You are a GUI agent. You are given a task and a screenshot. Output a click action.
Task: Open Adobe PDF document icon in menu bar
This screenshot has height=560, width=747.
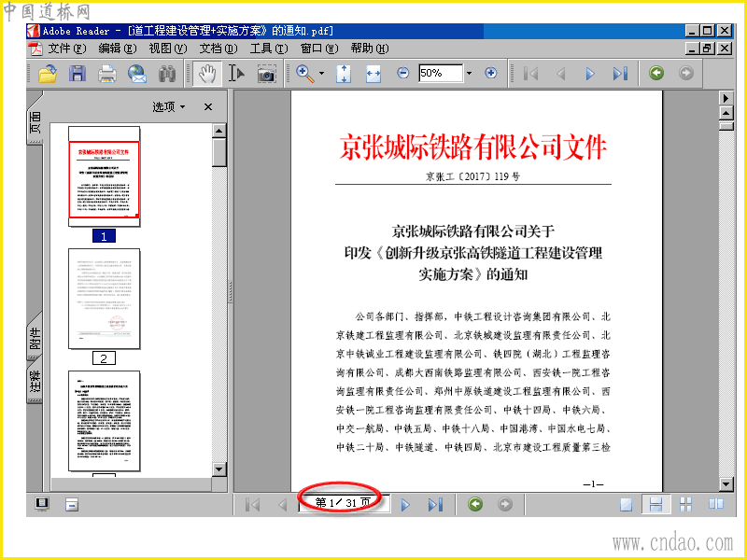point(35,49)
